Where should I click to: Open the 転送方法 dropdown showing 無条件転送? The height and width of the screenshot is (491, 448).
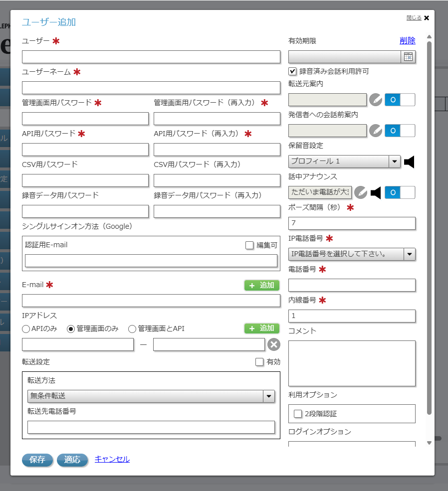click(269, 396)
